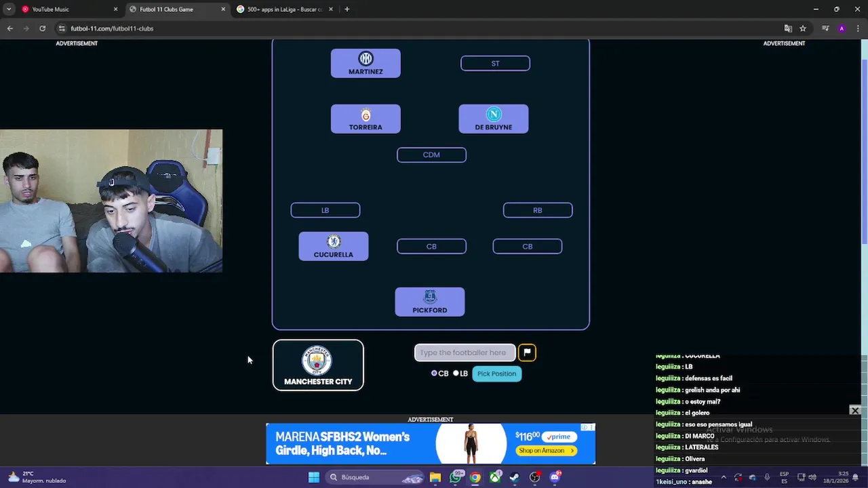
Task: Open the Chrome profile avatar
Action: point(842,28)
